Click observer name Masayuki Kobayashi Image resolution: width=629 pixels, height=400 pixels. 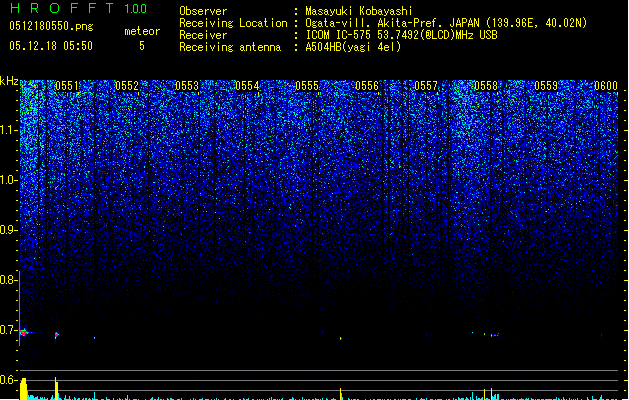tap(359, 11)
